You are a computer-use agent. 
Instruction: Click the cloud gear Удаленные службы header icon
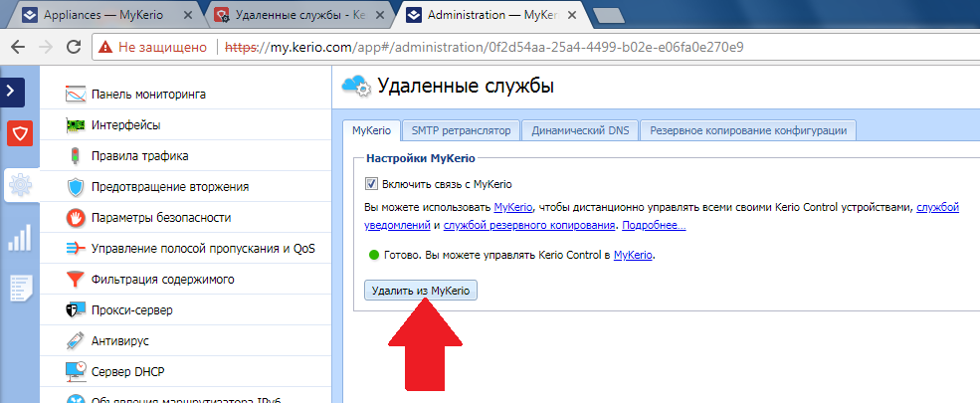click(355, 86)
